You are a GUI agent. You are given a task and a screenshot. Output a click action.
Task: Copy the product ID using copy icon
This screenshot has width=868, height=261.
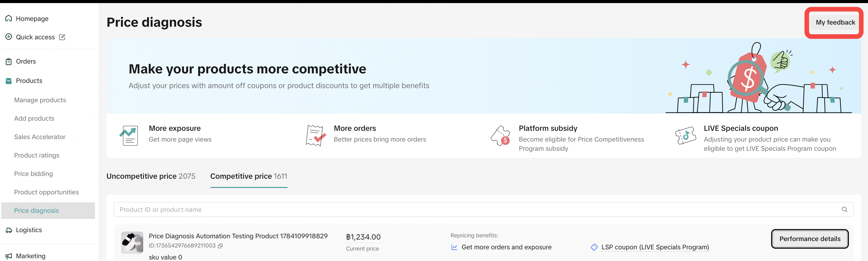220,246
